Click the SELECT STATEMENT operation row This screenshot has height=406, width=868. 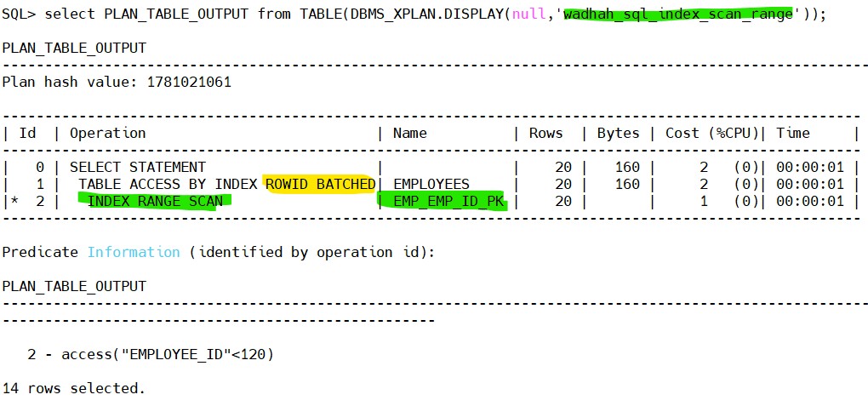pos(137,168)
